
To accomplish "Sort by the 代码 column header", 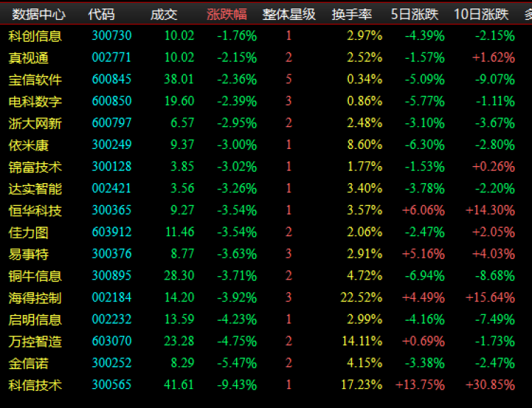I will tap(101, 15).
